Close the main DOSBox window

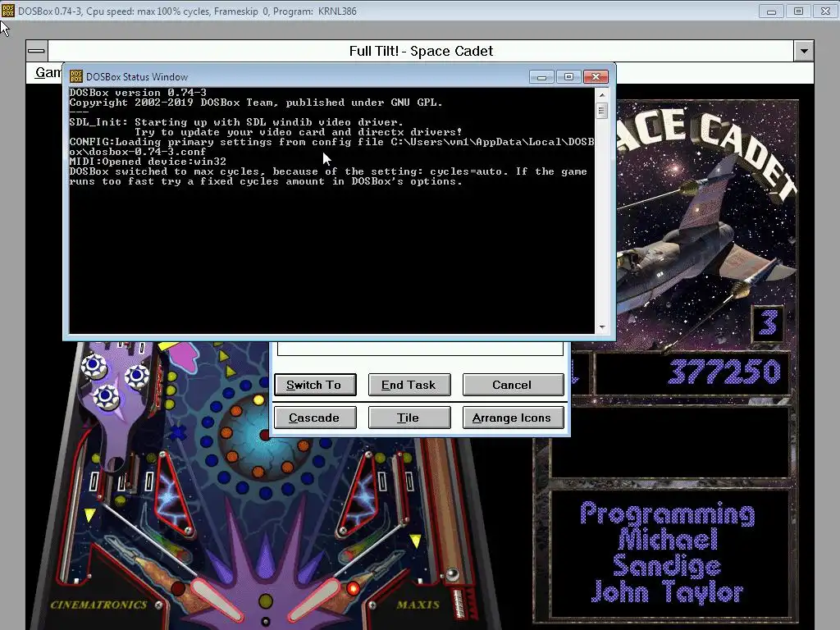[x=825, y=11]
